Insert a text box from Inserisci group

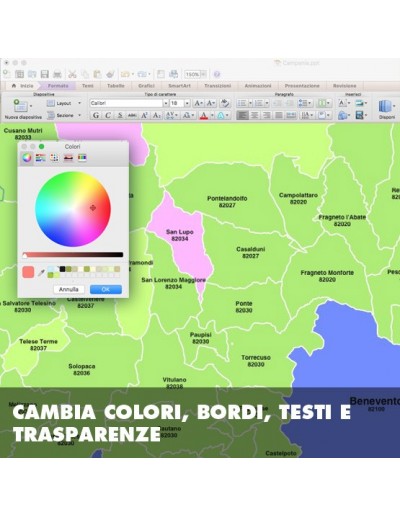point(342,103)
